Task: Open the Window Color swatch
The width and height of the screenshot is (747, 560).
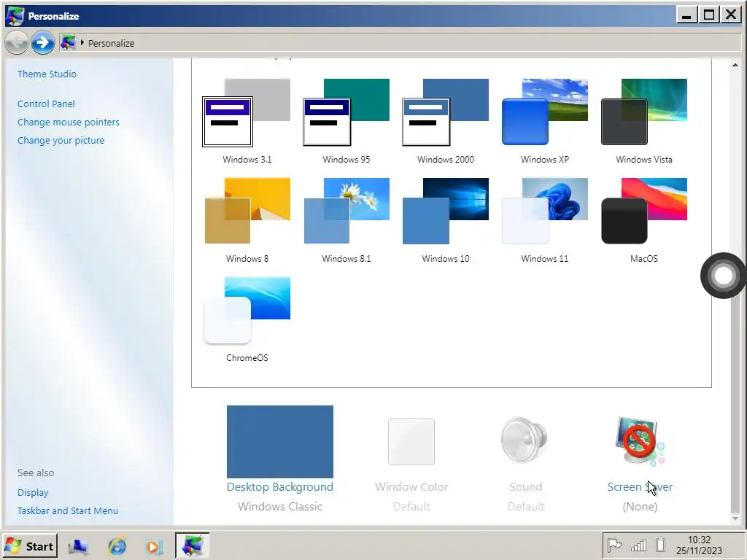Action: 411,441
